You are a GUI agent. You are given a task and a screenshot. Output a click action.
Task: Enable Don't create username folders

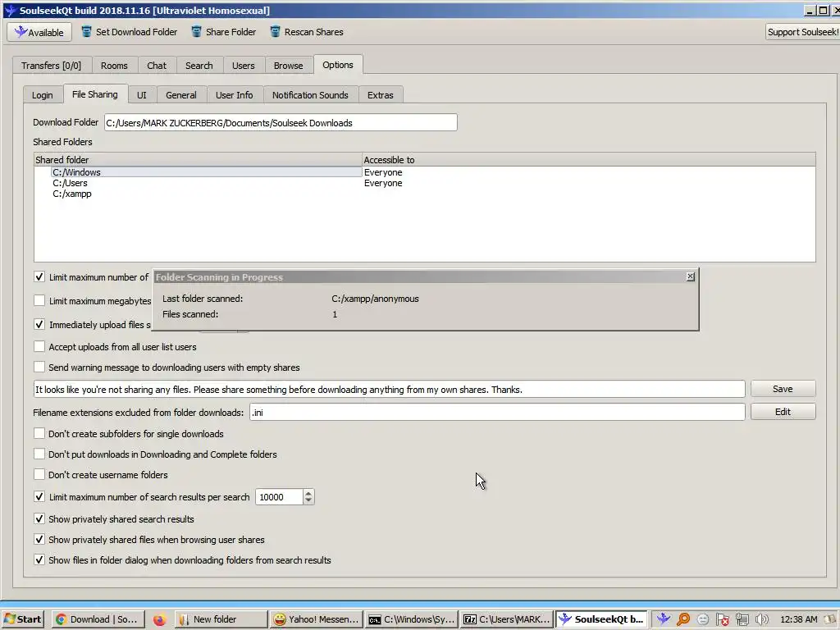coord(39,474)
